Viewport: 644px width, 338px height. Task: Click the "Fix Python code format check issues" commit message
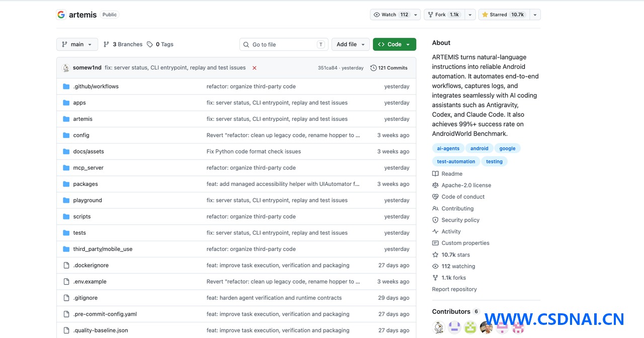[254, 152]
